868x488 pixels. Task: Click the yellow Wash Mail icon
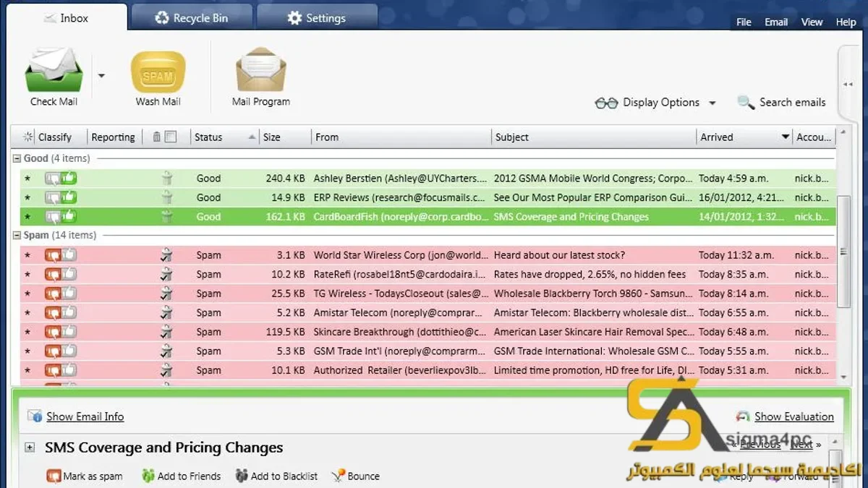click(158, 73)
